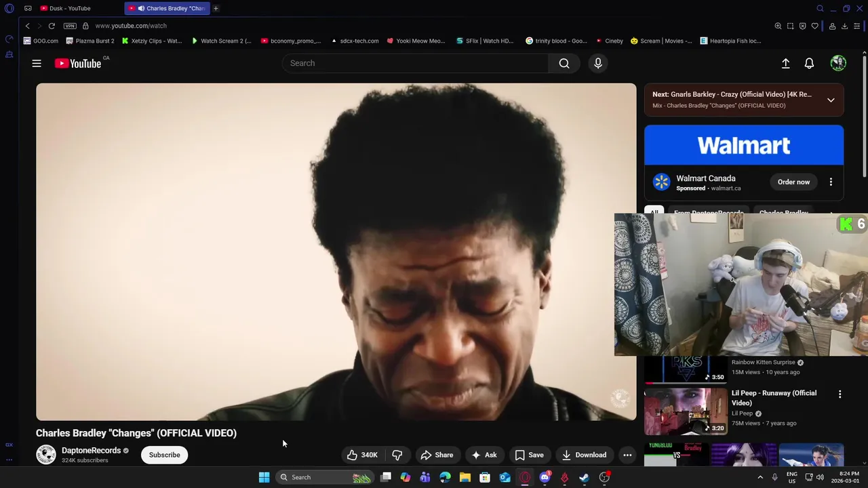
Task: Click the main video player
Action: (x=336, y=252)
